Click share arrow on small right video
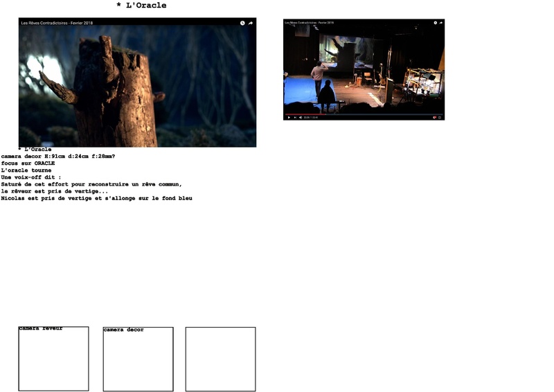554x392 pixels. (440, 23)
